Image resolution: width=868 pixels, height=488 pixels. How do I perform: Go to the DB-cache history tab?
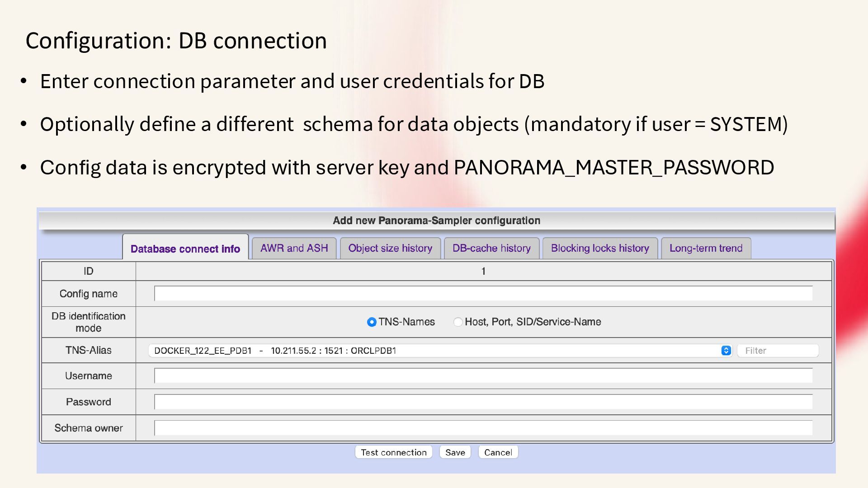click(491, 248)
